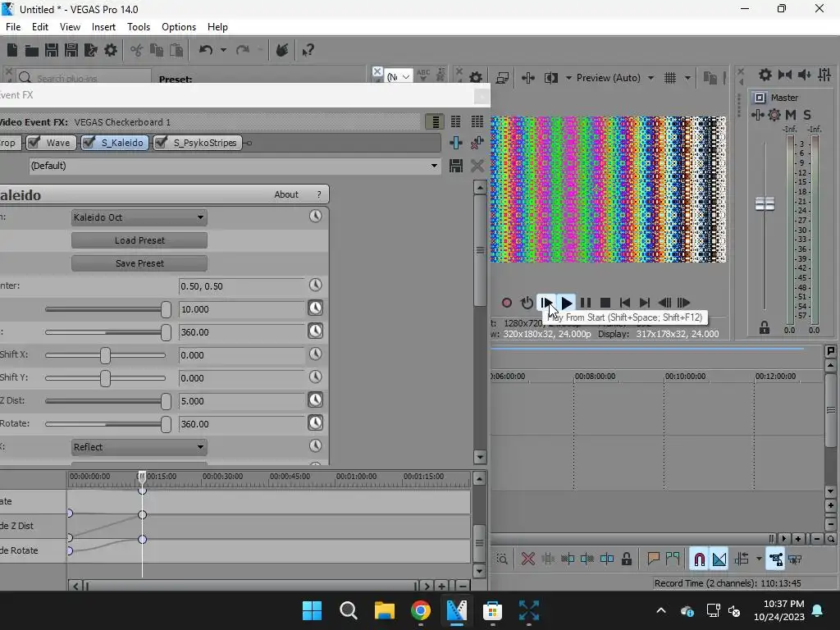Screen dimensions: 840x630
Task: Stop playback
Action: [x=605, y=303]
